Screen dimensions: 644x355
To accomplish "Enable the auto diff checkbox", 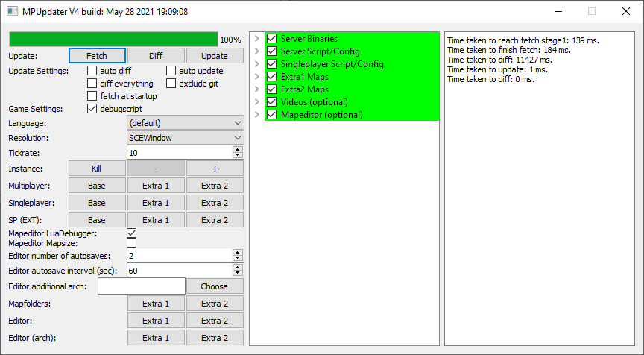I will (92, 71).
